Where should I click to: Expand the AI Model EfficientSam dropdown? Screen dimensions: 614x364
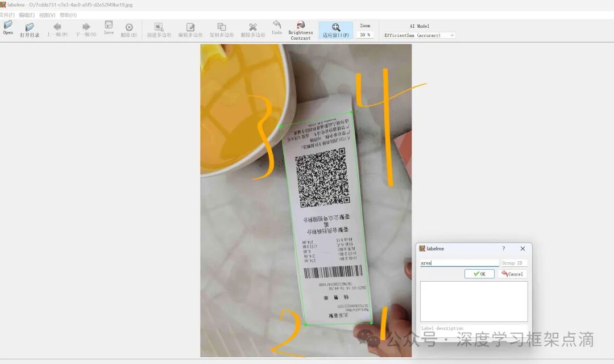click(419, 35)
